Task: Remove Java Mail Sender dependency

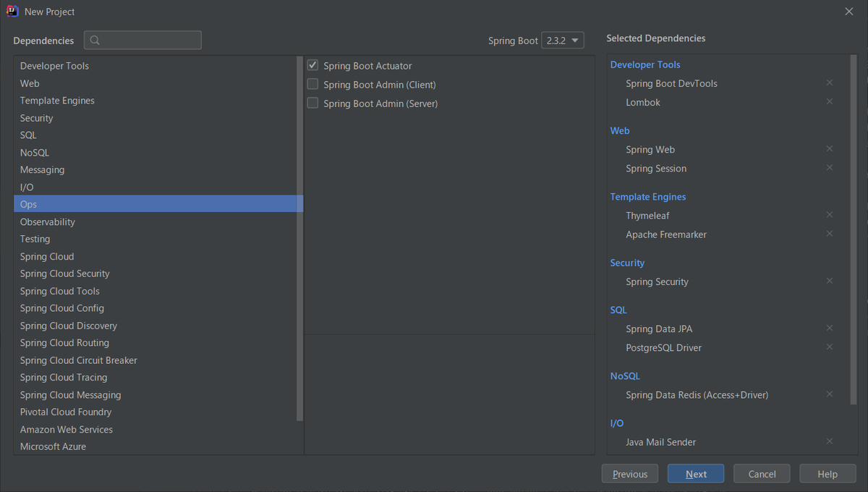Action: click(830, 441)
